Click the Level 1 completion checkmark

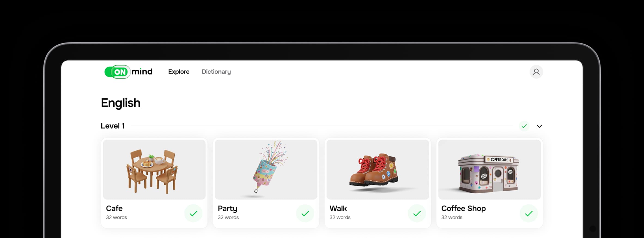point(524,126)
